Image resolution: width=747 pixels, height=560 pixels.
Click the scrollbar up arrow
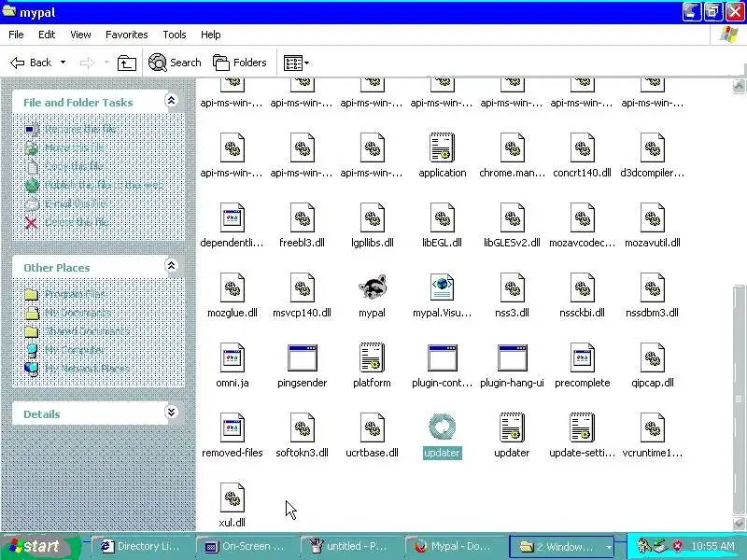pos(739,86)
